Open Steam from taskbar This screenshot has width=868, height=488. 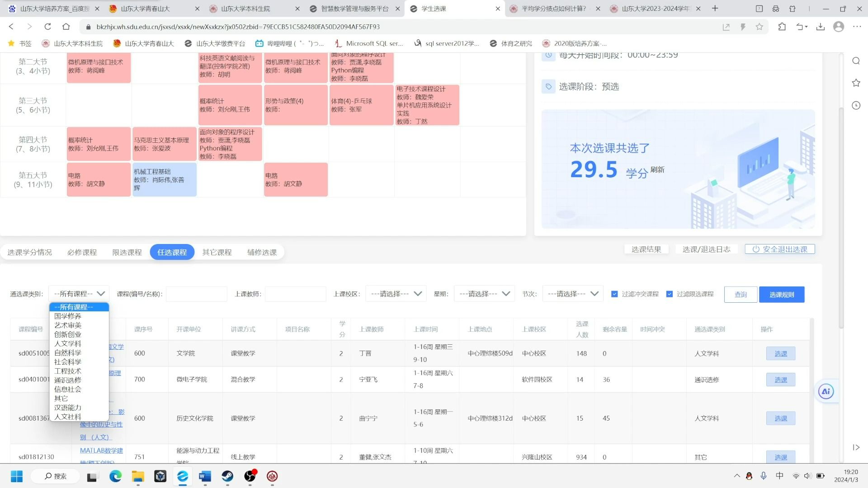[x=227, y=476]
